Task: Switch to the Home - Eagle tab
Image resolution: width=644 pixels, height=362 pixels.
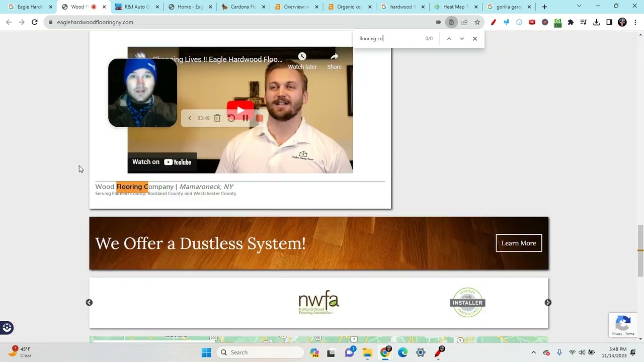Action: [190, 7]
